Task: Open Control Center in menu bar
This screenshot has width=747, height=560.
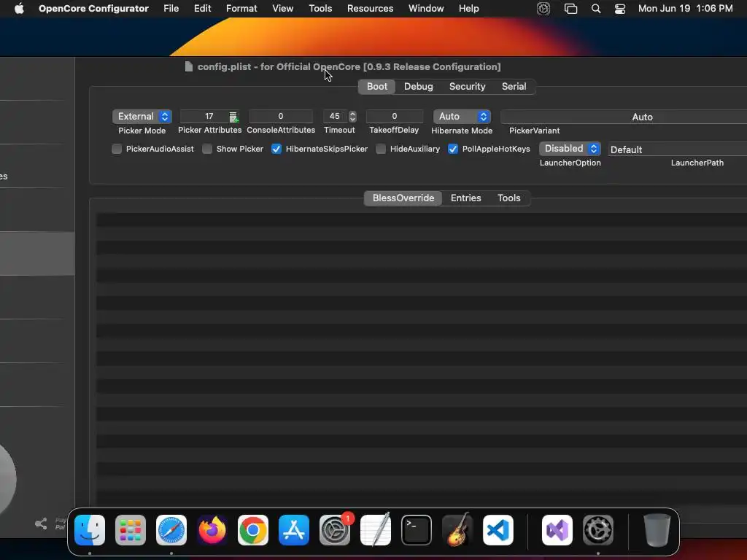Action: pos(620,9)
